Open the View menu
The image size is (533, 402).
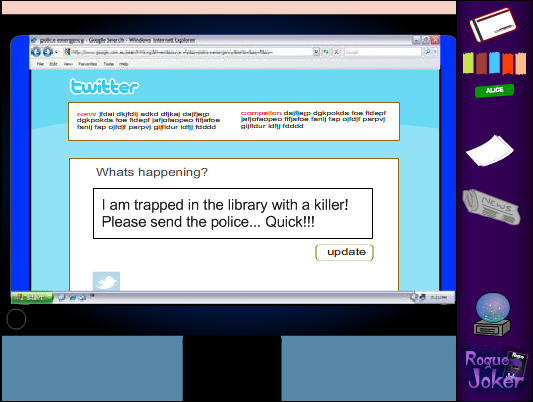pyautogui.click(x=68, y=64)
